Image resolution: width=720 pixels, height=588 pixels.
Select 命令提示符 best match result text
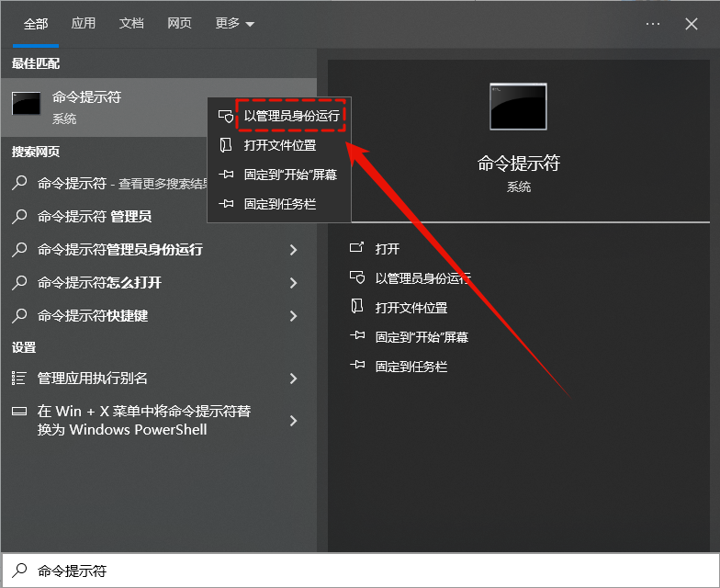[x=86, y=97]
